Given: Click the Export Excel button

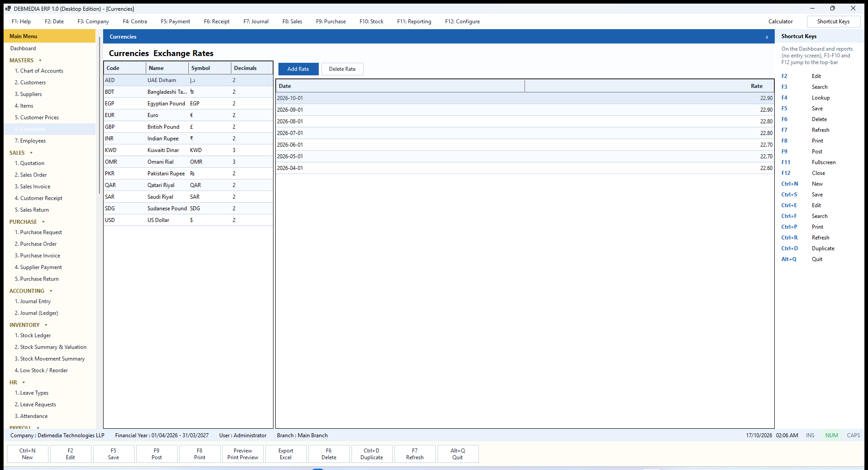Looking at the screenshot, I should click(286, 454).
